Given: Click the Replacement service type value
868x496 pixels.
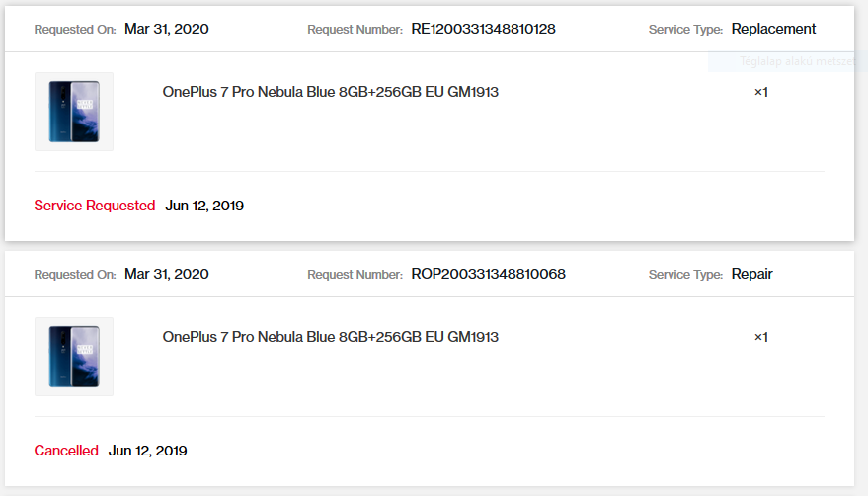Looking at the screenshot, I should click(773, 29).
